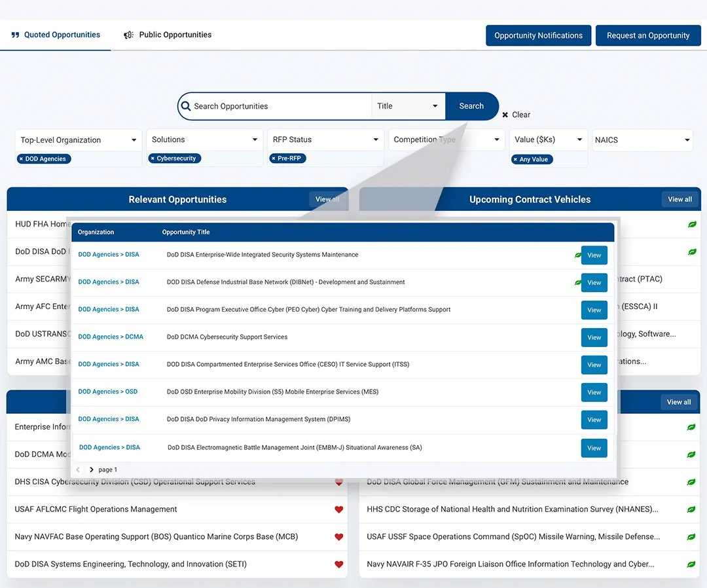Image resolution: width=707 pixels, height=588 pixels.
Task: Expand the Solutions filter dropdown
Action: tap(204, 139)
